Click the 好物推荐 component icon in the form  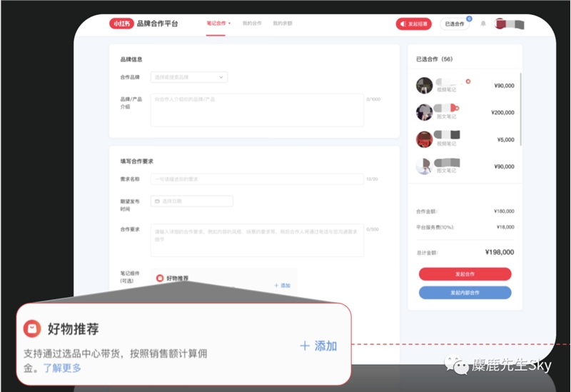tap(159, 278)
